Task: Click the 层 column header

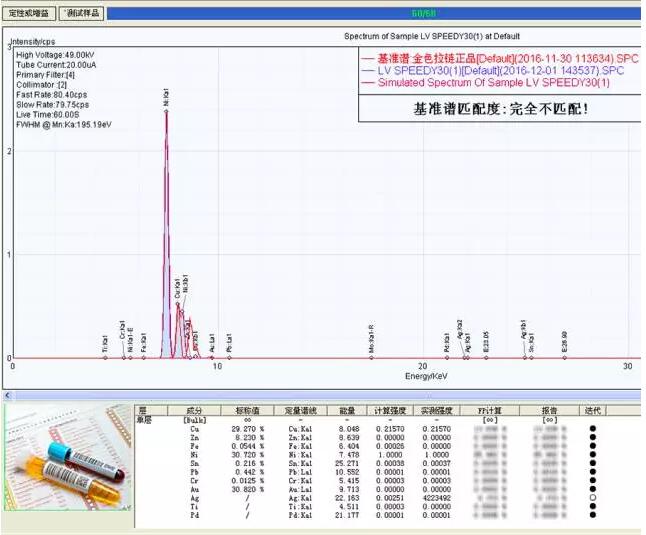Action: [151, 411]
